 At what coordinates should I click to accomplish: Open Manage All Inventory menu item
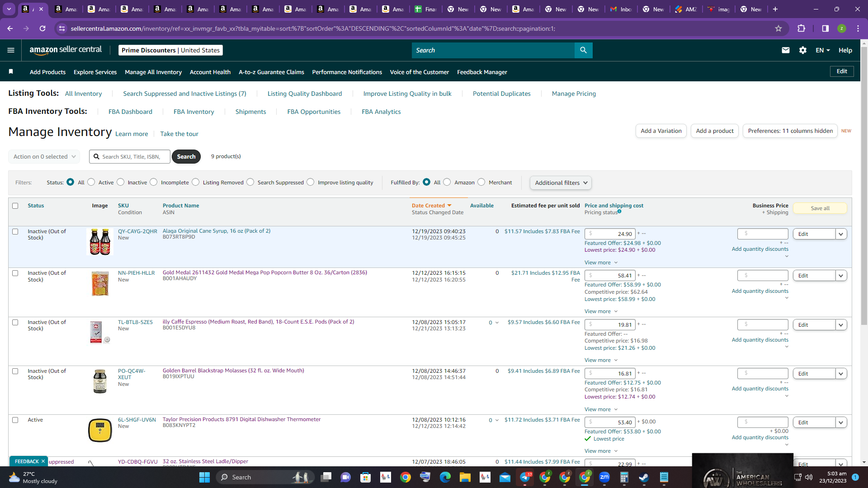pyautogui.click(x=153, y=72)
